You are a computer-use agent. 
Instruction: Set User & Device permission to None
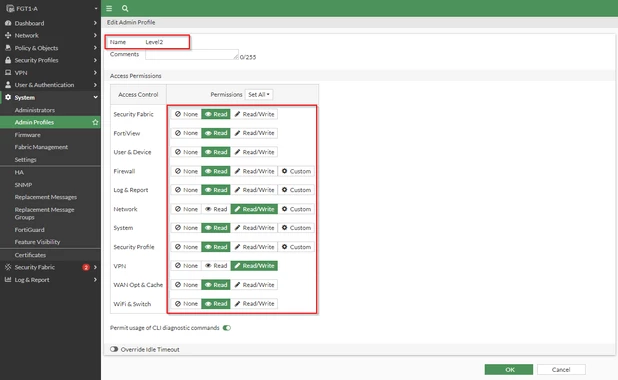[x=186, y=152]
